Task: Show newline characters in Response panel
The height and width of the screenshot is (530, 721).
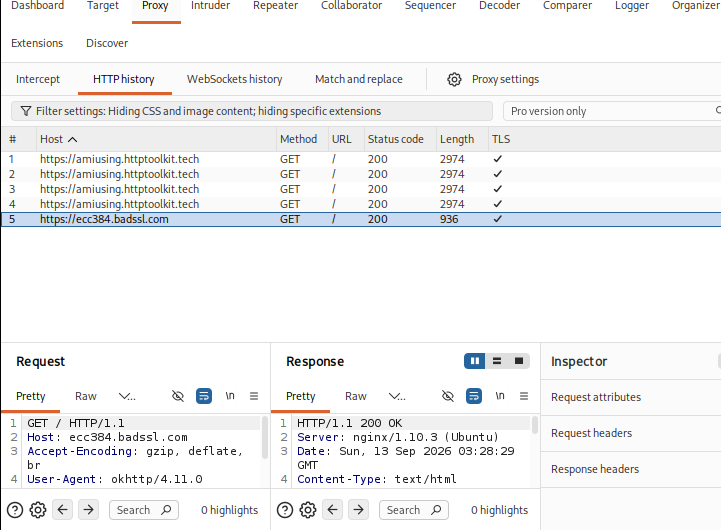Action: click(x=500, y=396)
